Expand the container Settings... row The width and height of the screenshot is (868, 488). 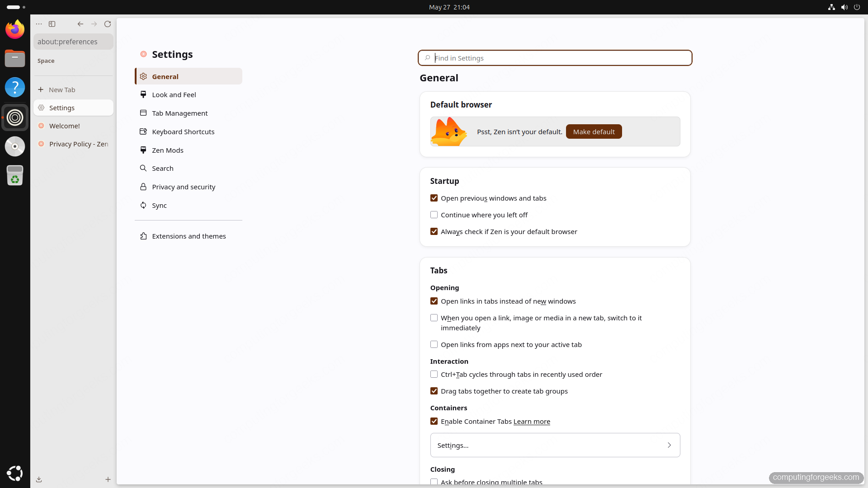tap(555, 445)
